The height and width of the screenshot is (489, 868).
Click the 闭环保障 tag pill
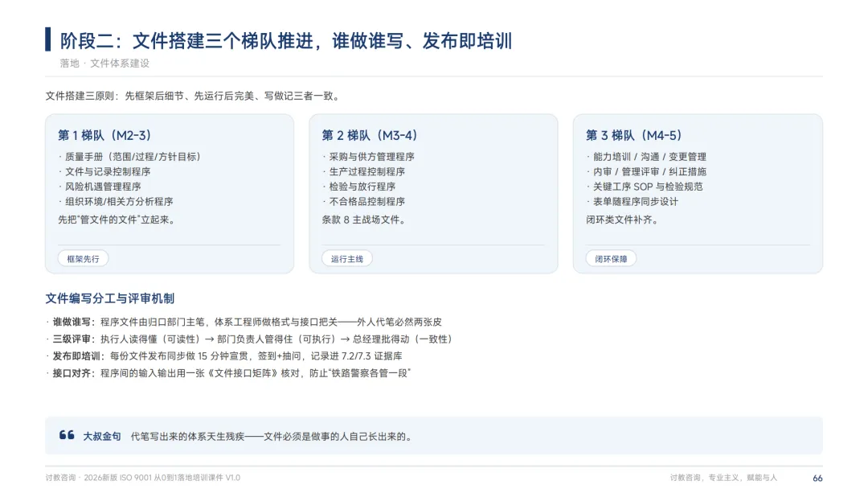[611, 259]
